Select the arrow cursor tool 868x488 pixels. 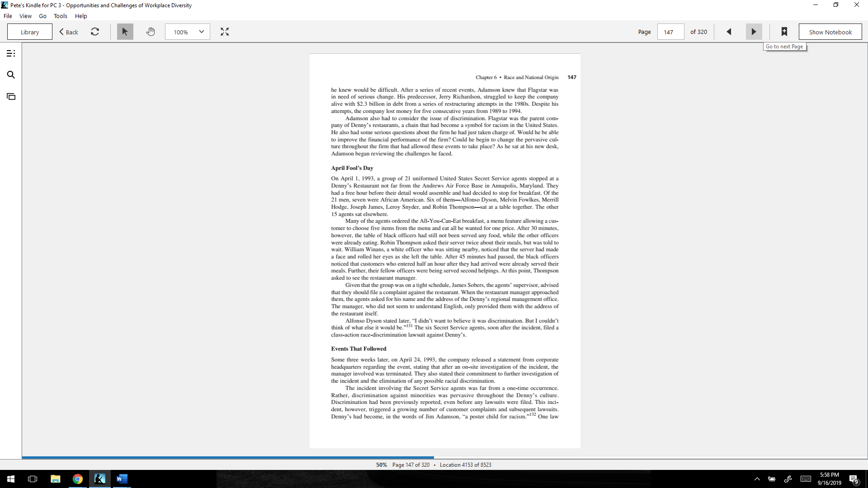click(125, 32)
